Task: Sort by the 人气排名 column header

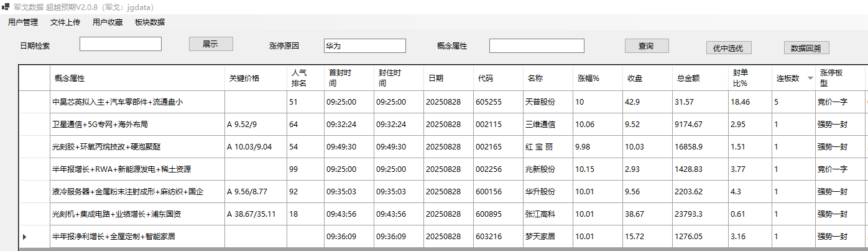Action: point(298,78)
